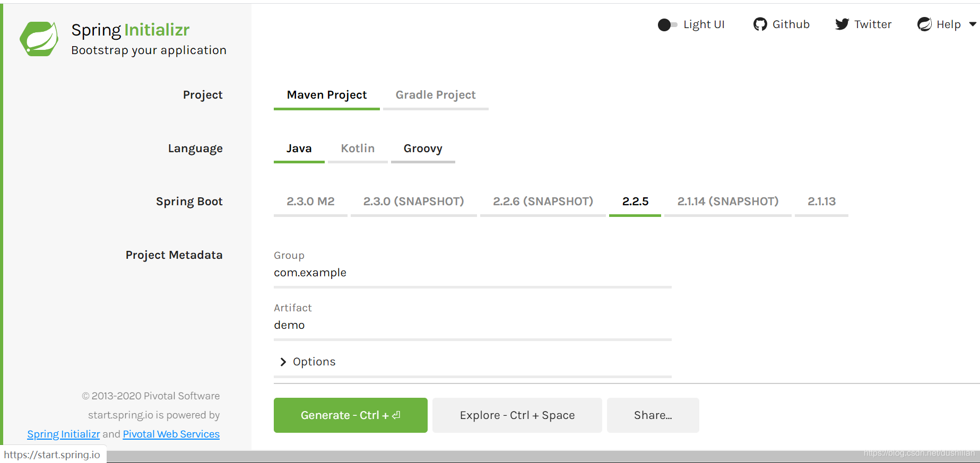Image resolution: width=980 pixels, height=463 pixels.
Task: Click the Help menu label
Action: point(949,24)
